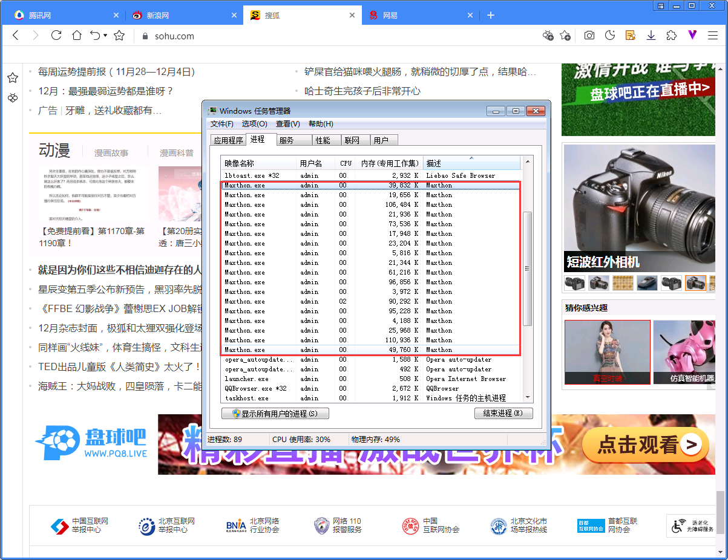Image resolution: width=728 pixels, height=560 pixels.
Task: Sort by 内存(专用工作集) column header
Action: (390, 163)
